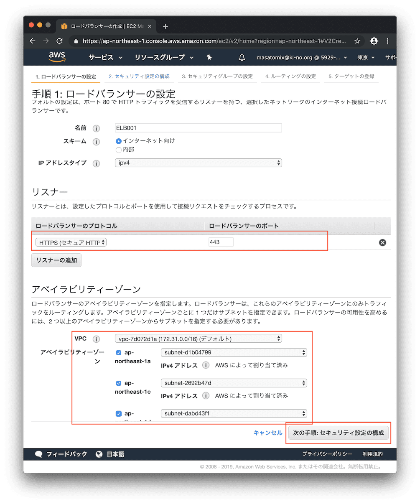The image size is (420, 504).
Task: Open the subnet-d1b04799 dropdown
Action: click(x=234, y=352)
